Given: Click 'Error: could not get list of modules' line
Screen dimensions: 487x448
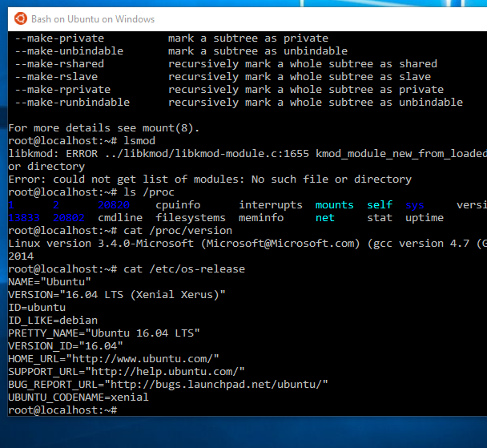Looking at the screenshot, I should tap(210, 180).
